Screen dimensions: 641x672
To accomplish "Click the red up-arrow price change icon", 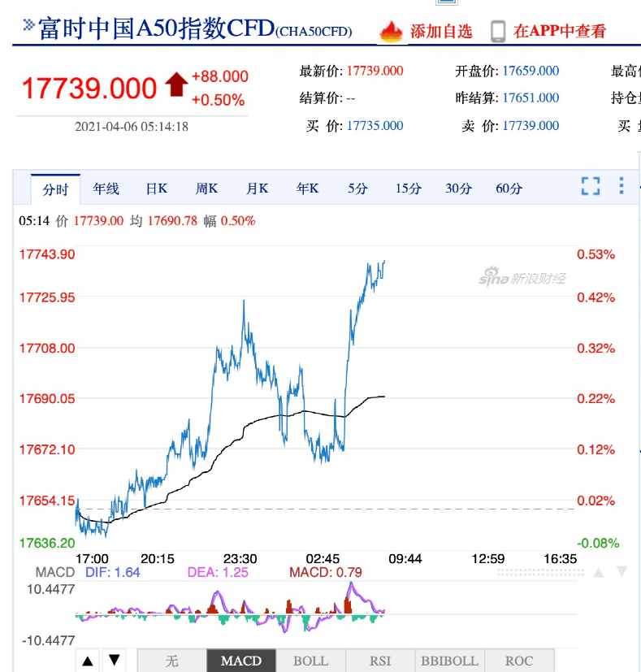I will [x=176, y=85].
